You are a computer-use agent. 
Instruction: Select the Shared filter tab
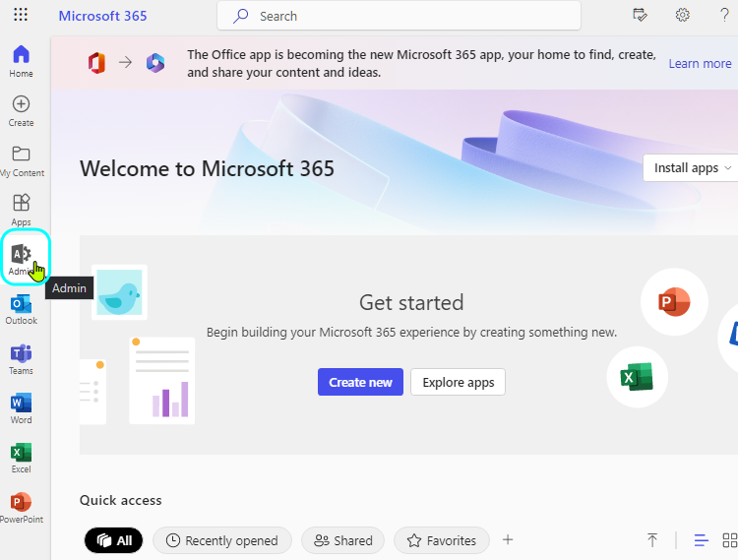[343, 540]
